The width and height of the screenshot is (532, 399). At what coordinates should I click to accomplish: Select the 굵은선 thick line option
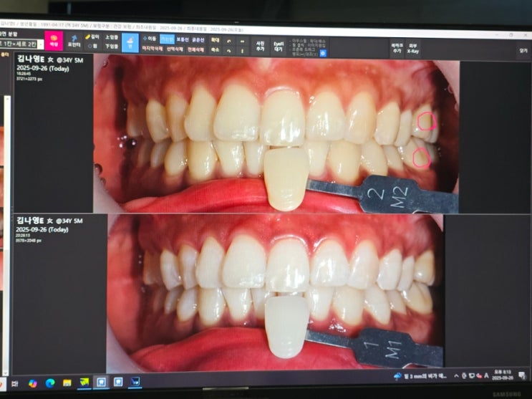(198, 39)
